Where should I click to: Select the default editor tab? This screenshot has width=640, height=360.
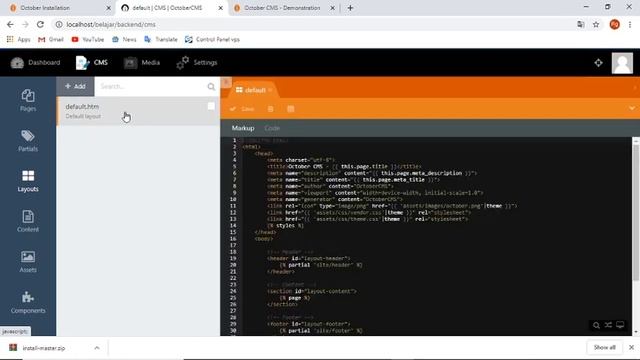[251, 90]
